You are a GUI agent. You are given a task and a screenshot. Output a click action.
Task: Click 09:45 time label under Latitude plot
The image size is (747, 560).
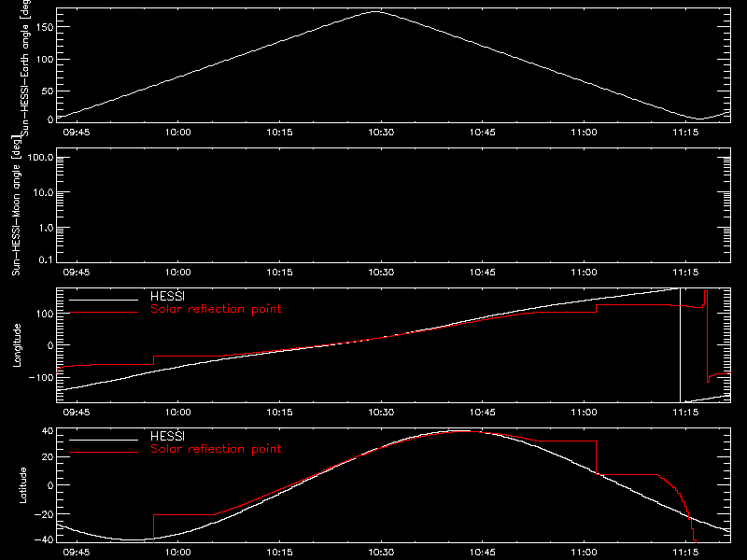coord(77,553)
